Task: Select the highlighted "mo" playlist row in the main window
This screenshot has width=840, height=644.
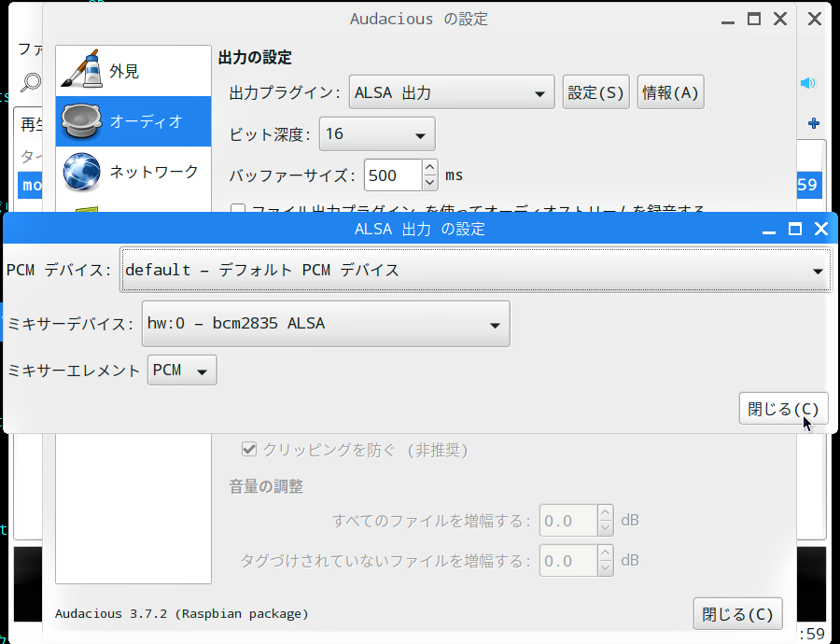Action: click(30, 185)
